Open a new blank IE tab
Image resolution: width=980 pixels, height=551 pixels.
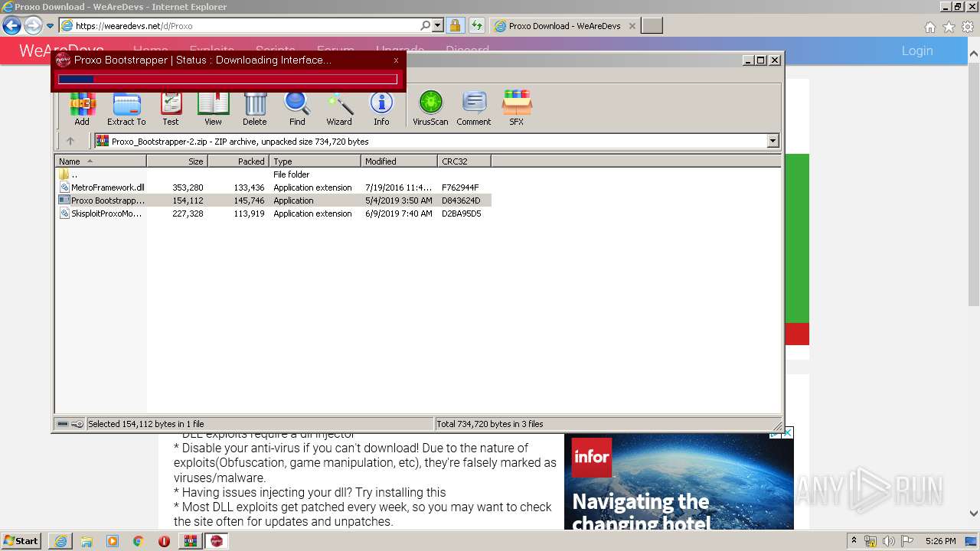click(x=652, y=26)
